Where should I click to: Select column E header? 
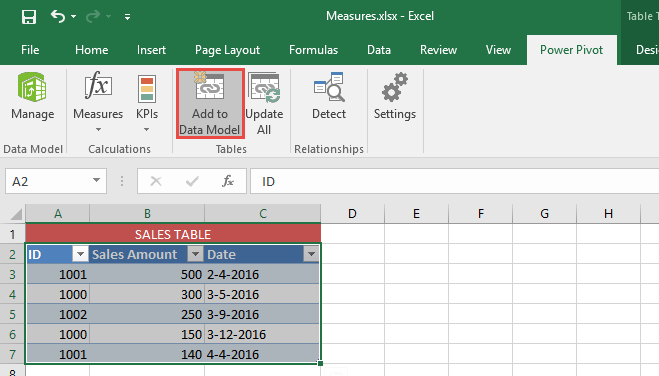pyautogui.click(x=416, y=214)
